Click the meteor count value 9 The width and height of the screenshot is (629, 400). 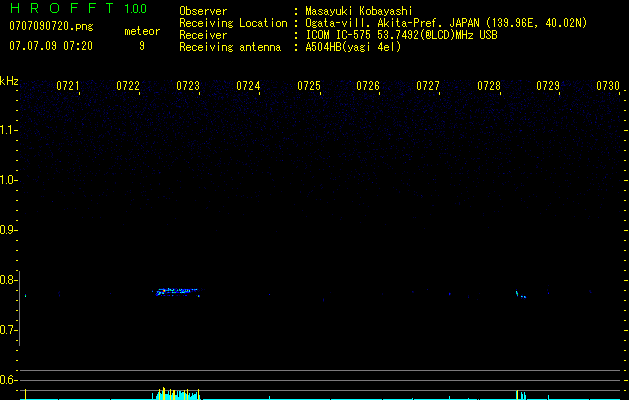(142, 46)
